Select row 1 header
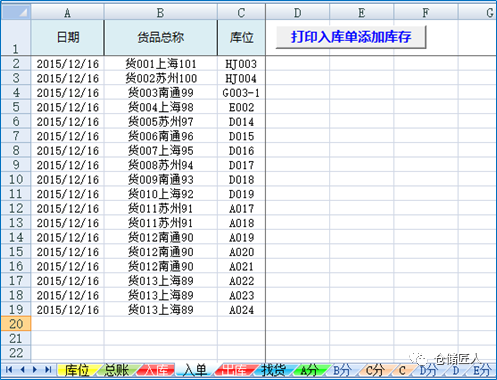The image size is (497, 380). click(16, 37)
